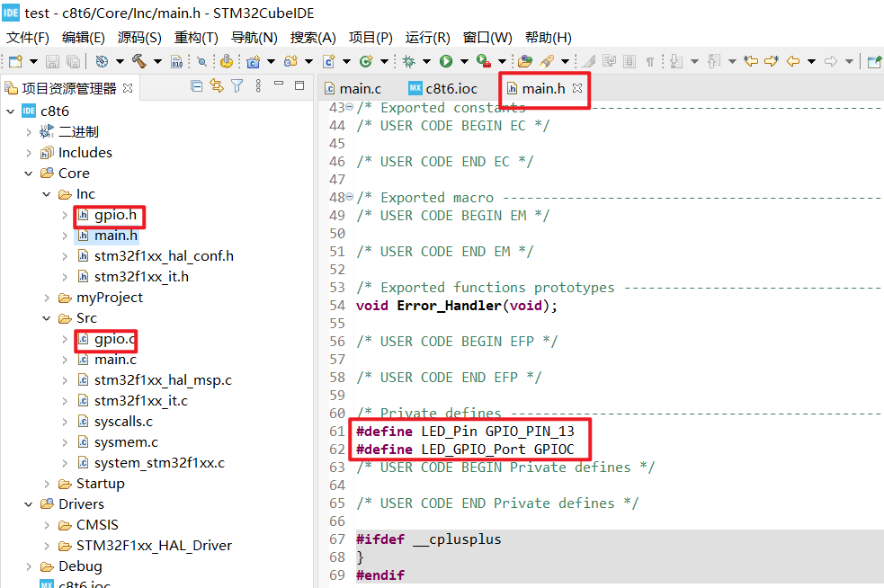Click the binary 010 file icon
The image size is (884, 588).
click(x=176, y=61)
